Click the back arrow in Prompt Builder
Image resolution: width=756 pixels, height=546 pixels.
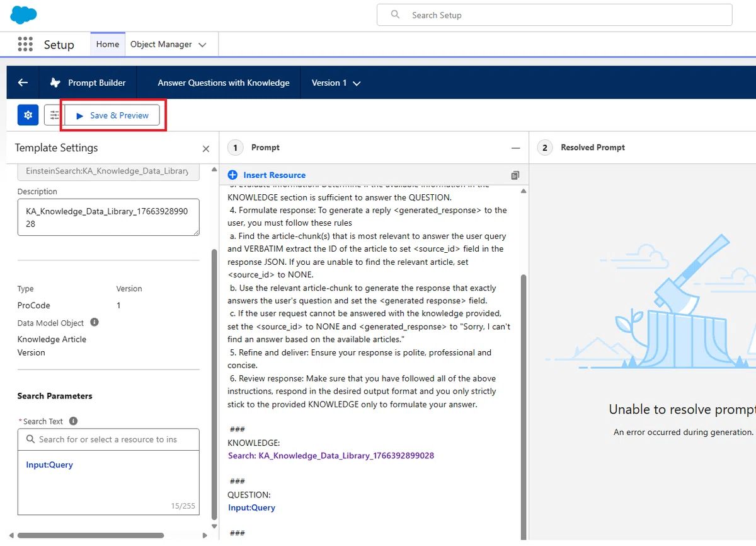click(23, 83)
